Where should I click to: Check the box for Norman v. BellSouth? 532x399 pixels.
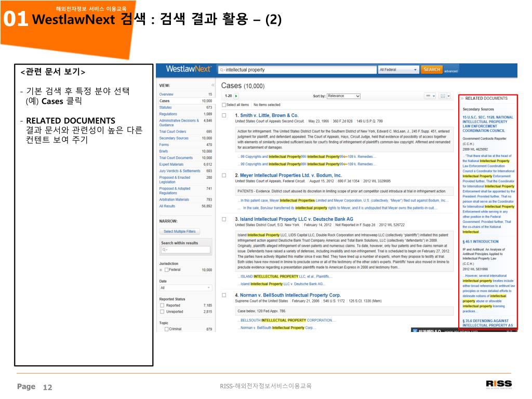(x=224, y=295)
